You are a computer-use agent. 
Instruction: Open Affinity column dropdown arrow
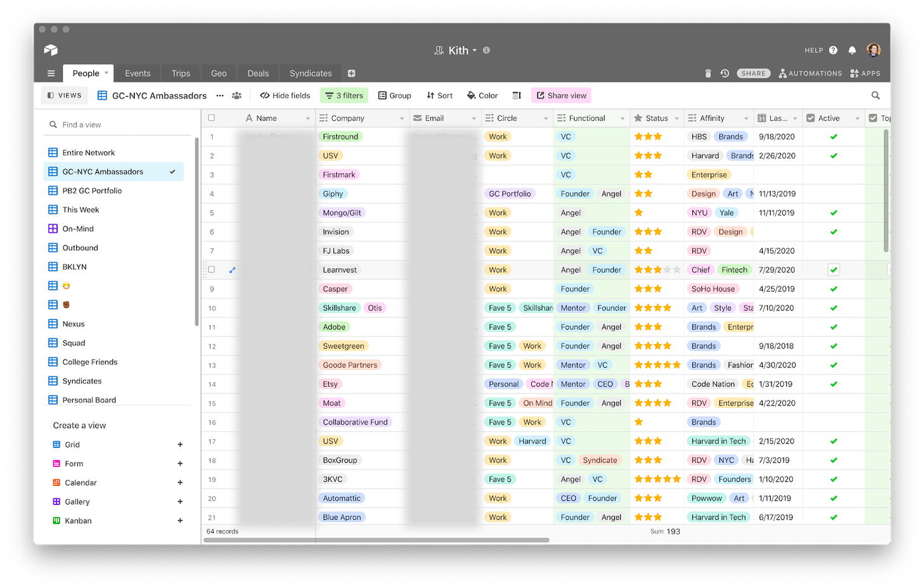(x=746, y=118)
